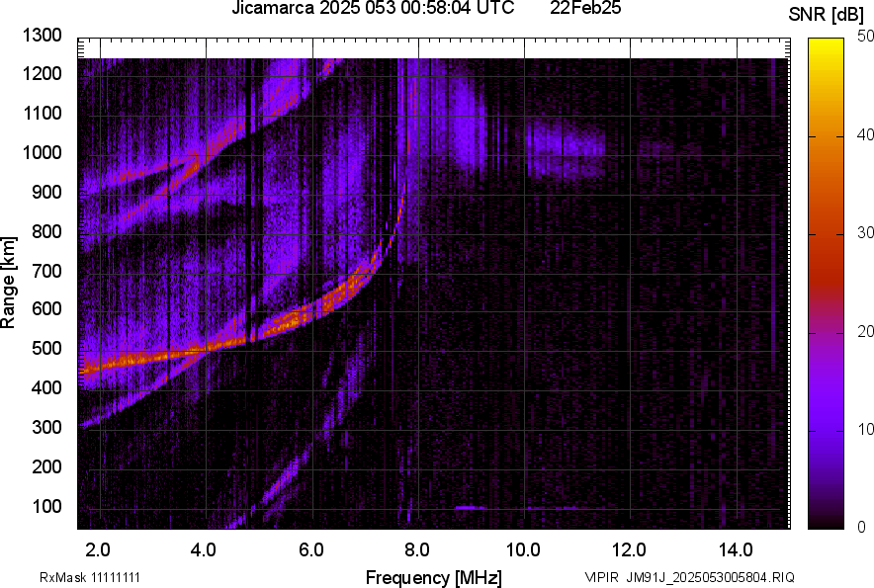The image size is (874, 588).
Task: Click the colorbar tick label '40'
Action: (x=865, y=134)
